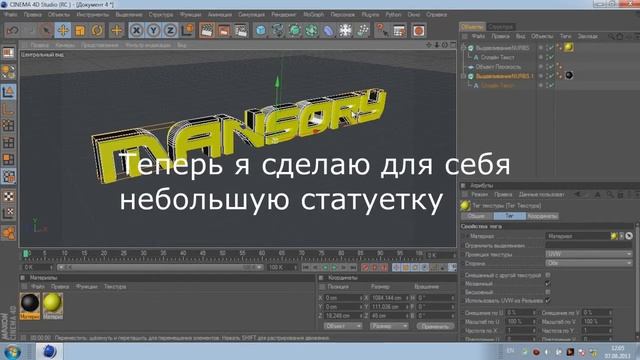Viewport: 640px width, 360px height.
Task: Open the Теги menu in Objects manager
Action: (565, 36)
